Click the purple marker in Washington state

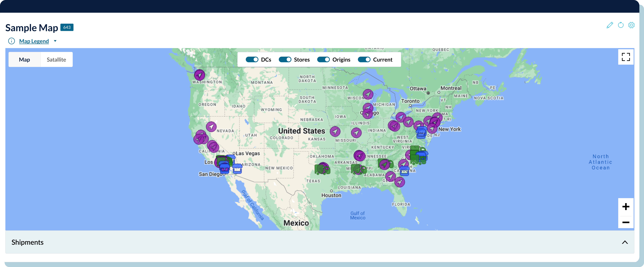pyautogui.click(x=199, y=75)
